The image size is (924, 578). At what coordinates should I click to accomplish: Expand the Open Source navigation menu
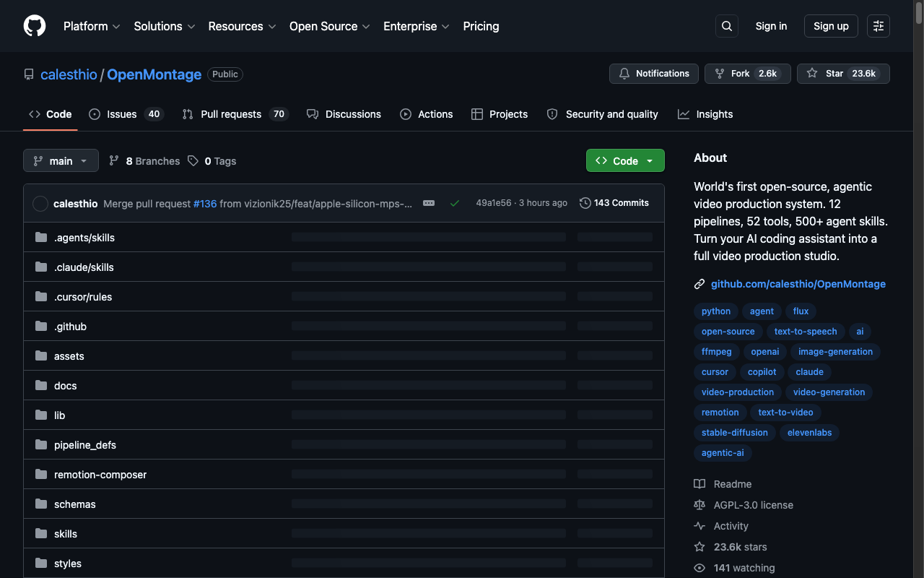tap(330, 26)
